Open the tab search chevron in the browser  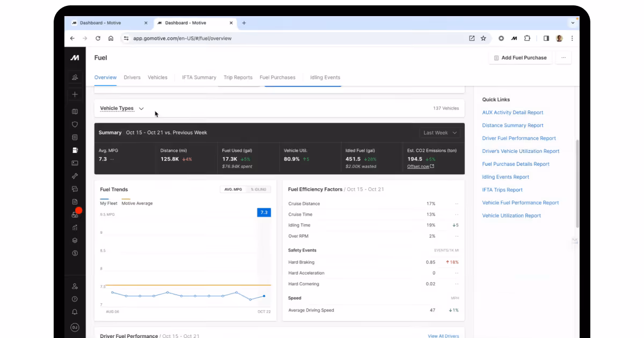click(x=573, y=23)
